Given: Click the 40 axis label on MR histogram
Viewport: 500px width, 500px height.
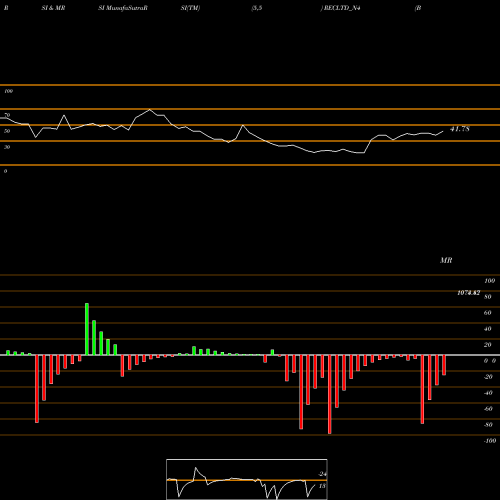Looking at the screenshot, I should click(488, 329).
